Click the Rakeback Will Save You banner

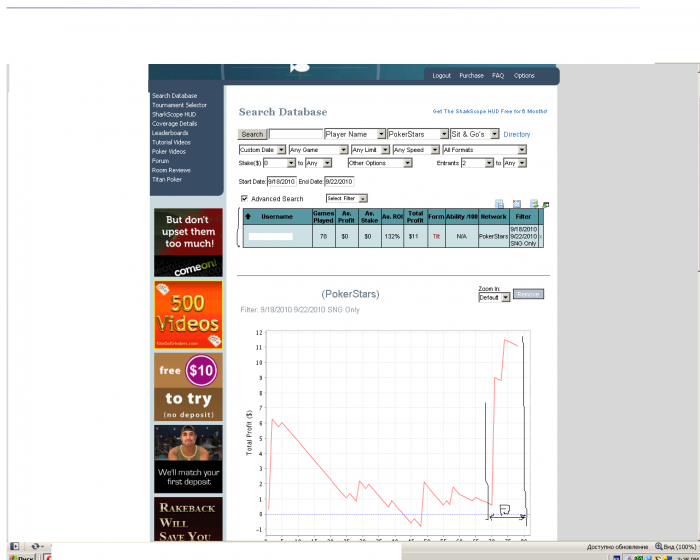(x=188, y=519)
